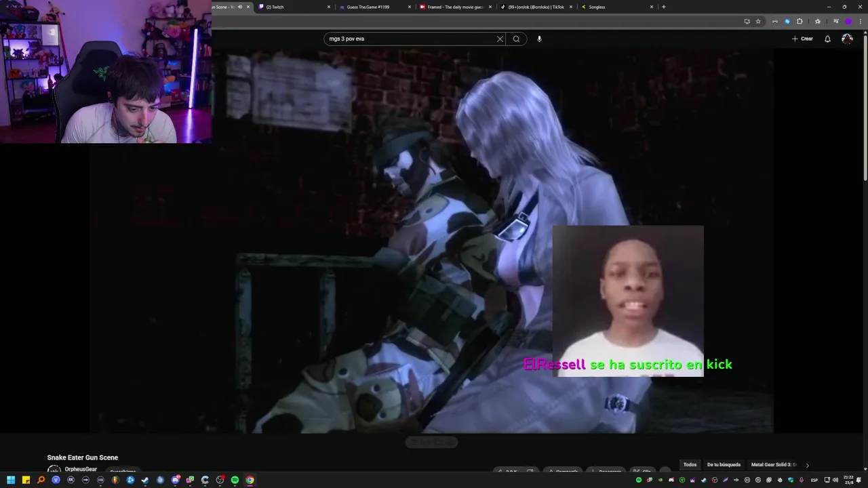
Task: Open the clock and date showing 21:22
Action: 849,480
